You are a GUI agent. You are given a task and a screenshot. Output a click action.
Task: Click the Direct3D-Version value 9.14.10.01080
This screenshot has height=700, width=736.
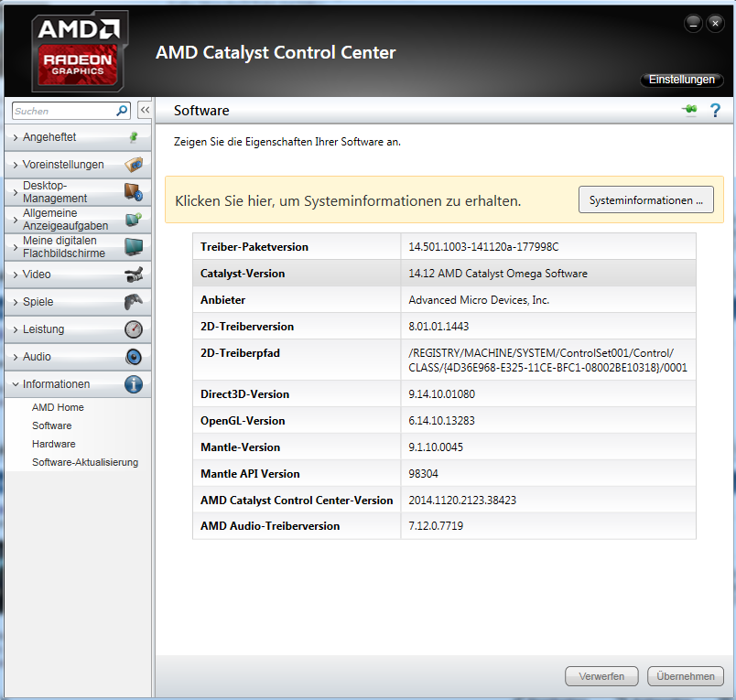442,394
